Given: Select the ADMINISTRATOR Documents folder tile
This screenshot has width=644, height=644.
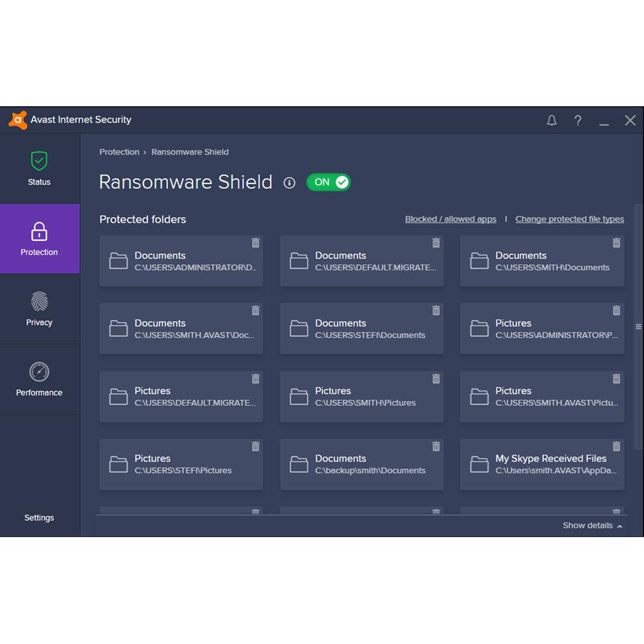Looking at the screenshot, I should tap(181, 260).
